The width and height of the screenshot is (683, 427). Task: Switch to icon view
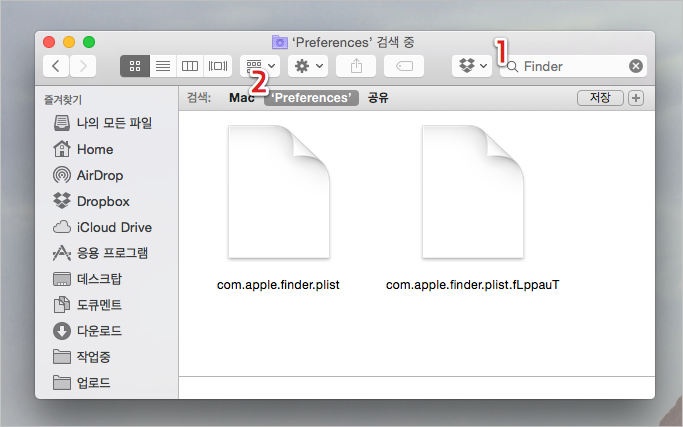(135, 66)
